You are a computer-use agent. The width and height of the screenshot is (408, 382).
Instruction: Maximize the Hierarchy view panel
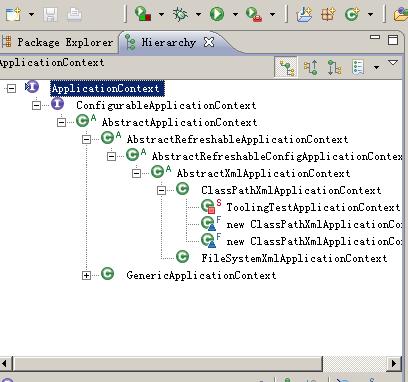coord(393,40)
